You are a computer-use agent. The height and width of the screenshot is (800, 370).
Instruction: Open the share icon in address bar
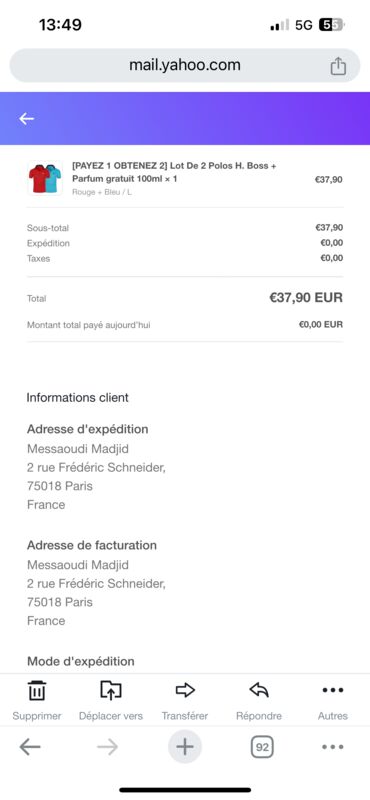338,66
